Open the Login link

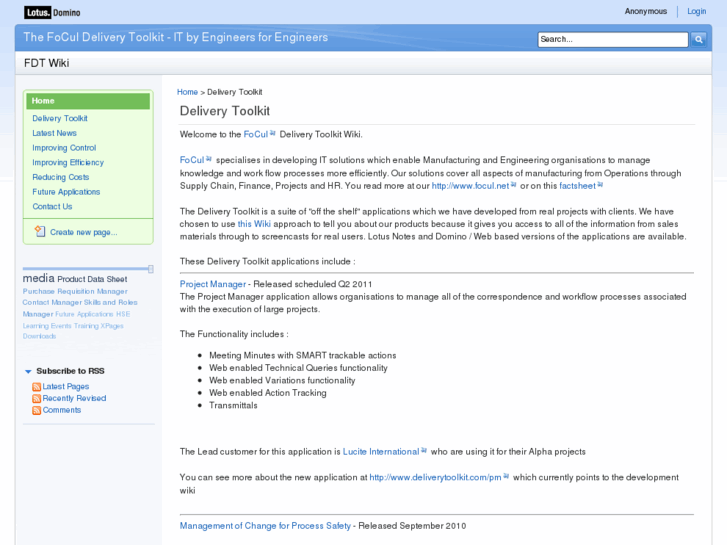696,11
